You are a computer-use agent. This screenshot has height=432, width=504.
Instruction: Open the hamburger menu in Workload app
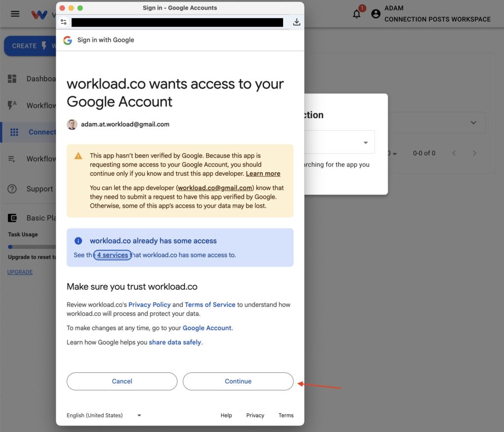[15, 14]
